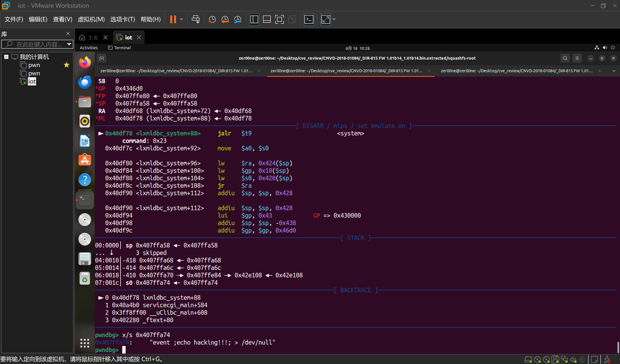
Task: Click the volume indicator in top bar
Action: [x=605, y=48]
